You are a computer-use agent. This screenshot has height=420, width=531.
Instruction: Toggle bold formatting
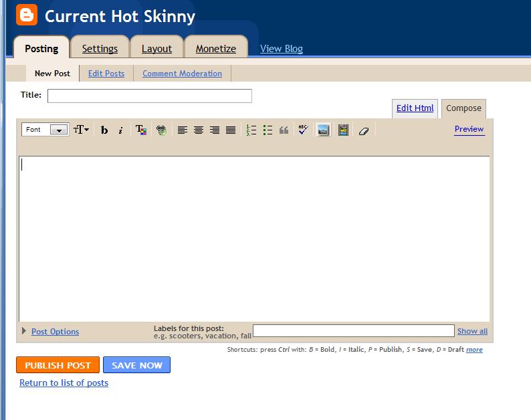104,130
